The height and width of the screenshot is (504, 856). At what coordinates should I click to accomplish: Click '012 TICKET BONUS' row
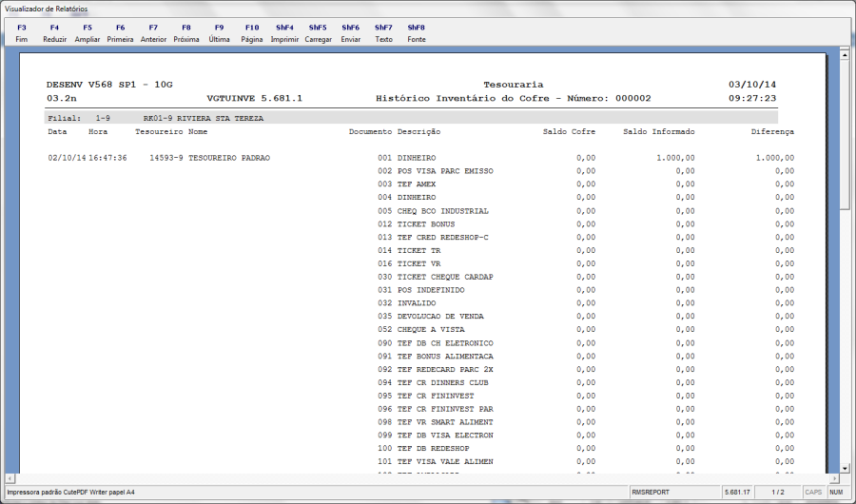click(416, 223)
